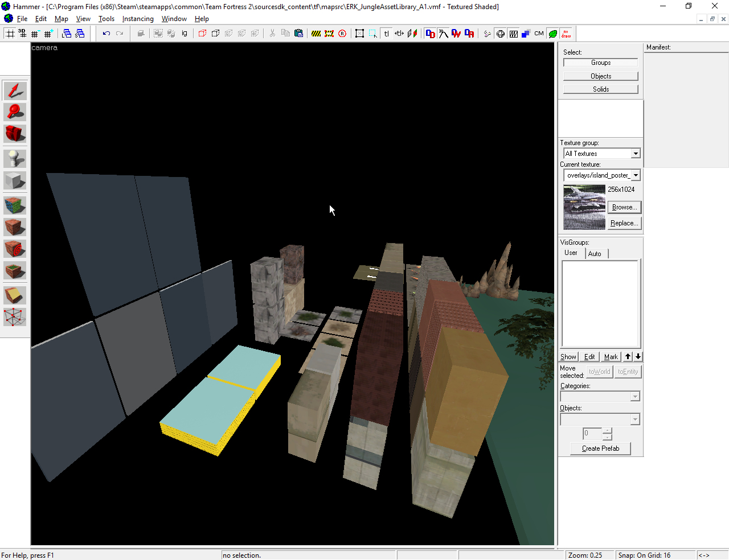Image resolution: width=729 pixels, height=560 pixels.
Task: Select the red arrow Selection tool
Action: [15, 90]
